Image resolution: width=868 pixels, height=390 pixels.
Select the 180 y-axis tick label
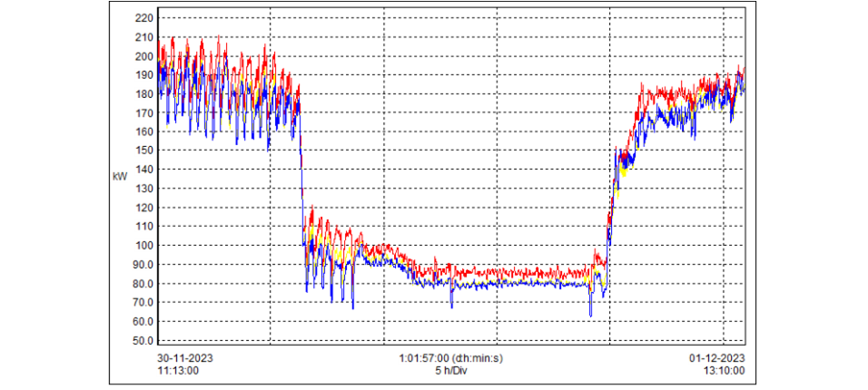point(143,94)
